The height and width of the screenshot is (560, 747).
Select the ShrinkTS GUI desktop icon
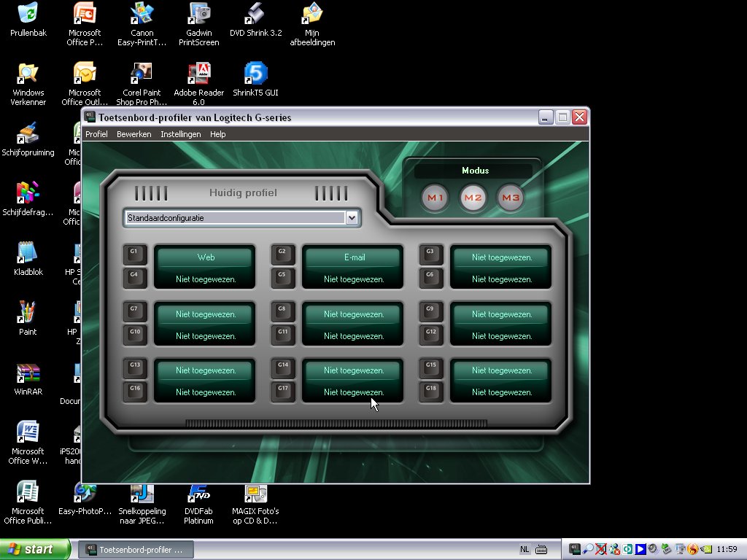(256, 79)
